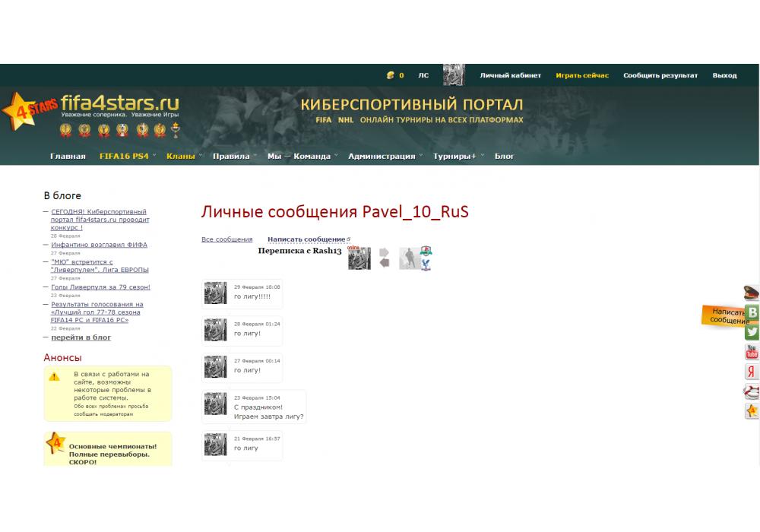
Task: Select Играть сейчас in top bar
Action: pyautogui.click(x=582, y=75)
